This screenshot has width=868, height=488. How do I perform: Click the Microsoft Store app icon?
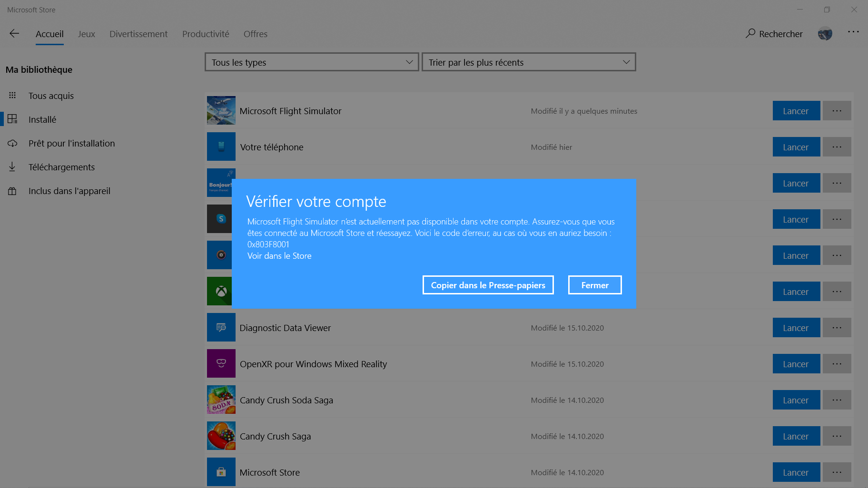pos(221,472)
